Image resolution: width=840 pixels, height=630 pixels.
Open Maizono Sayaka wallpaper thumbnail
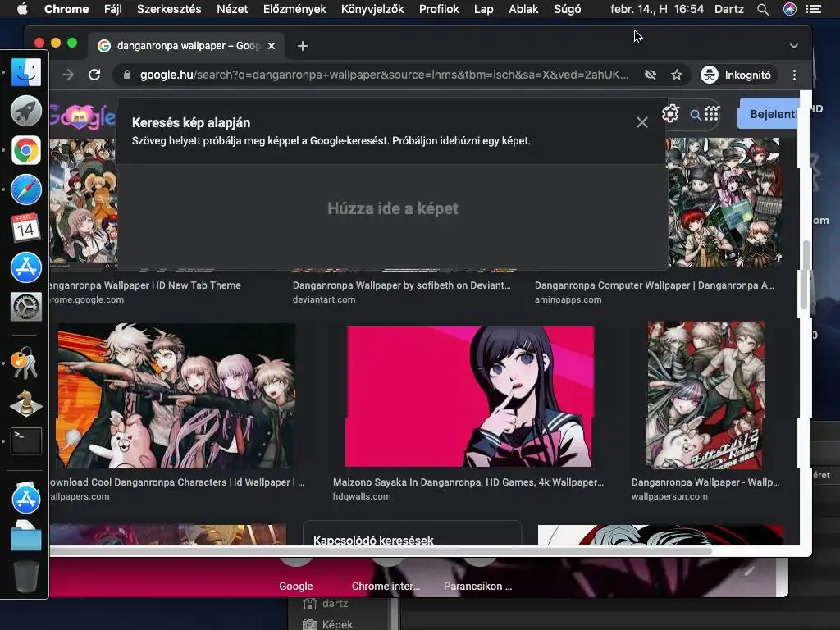click(469, 396)
